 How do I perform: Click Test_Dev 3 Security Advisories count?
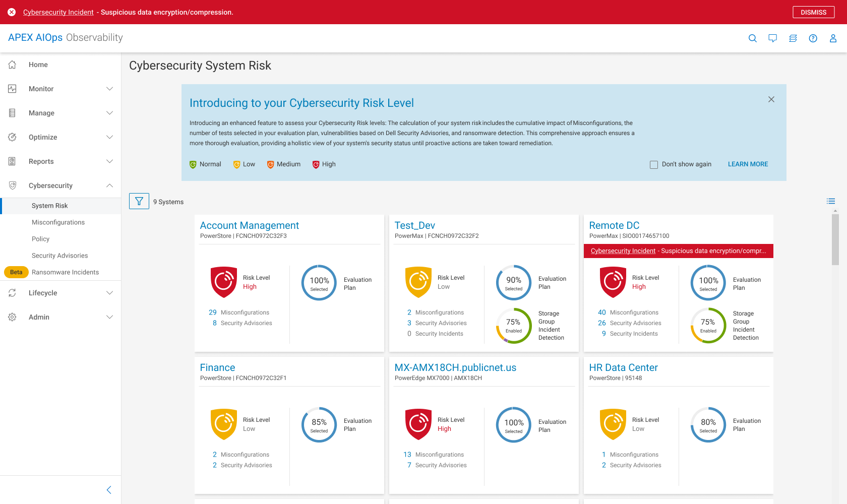pyautogui.click(x=409, y=323)
